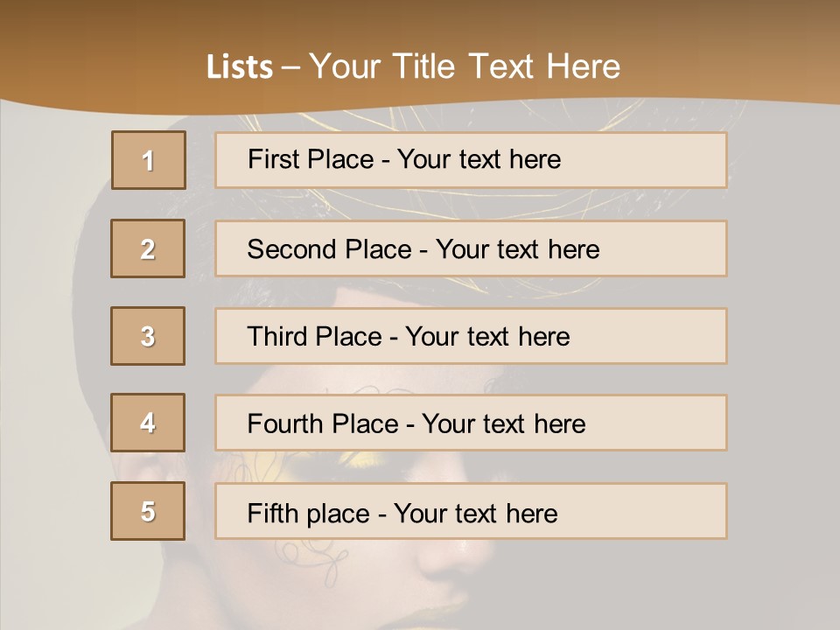Click the number 1 box
The image size is (840, 630).
click(149, 160)
